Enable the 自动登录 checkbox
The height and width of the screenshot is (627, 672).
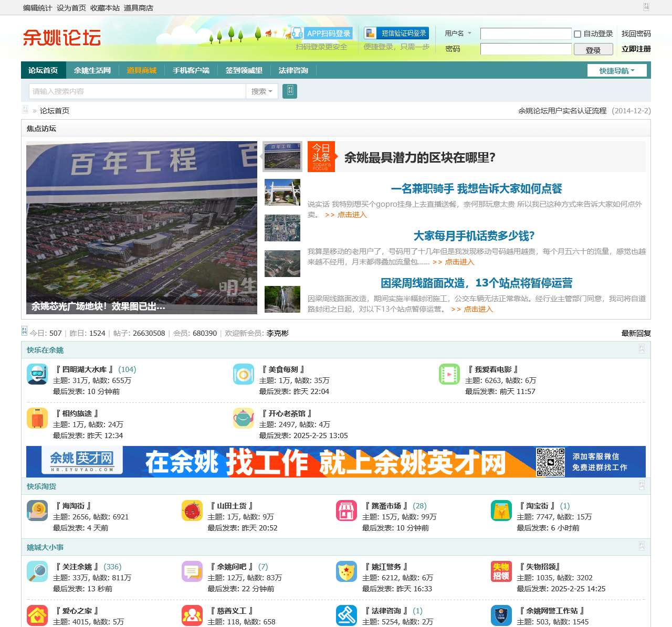click(577, 34)
